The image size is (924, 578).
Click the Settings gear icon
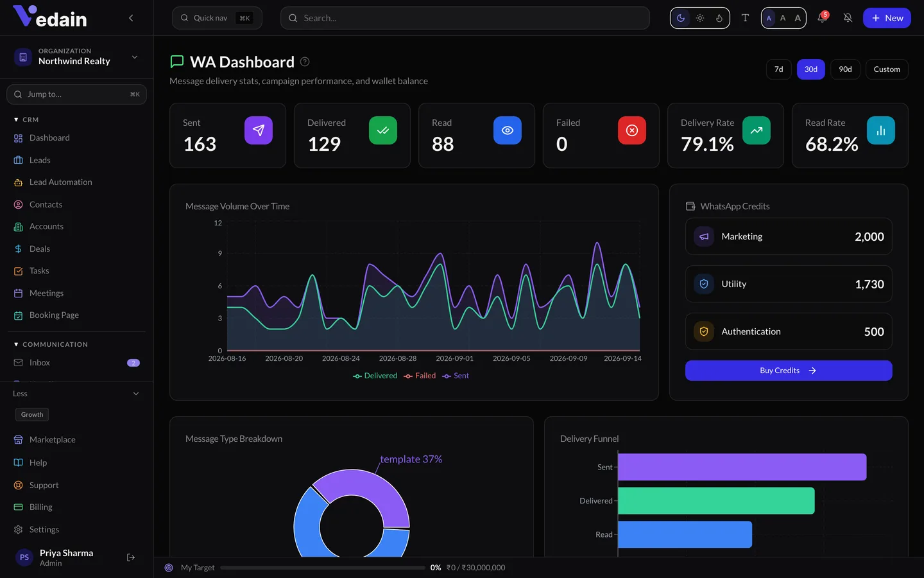point(18,529)
